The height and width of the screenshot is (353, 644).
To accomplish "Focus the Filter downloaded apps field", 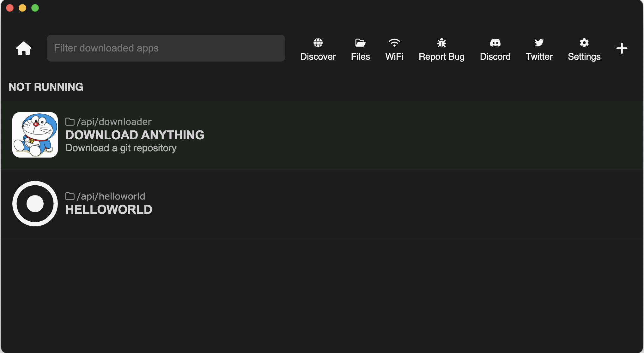I will 166,48.
